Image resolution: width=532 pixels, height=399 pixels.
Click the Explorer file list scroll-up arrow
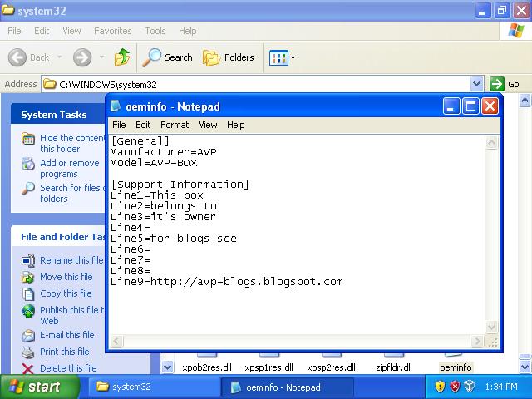(525, 101)
